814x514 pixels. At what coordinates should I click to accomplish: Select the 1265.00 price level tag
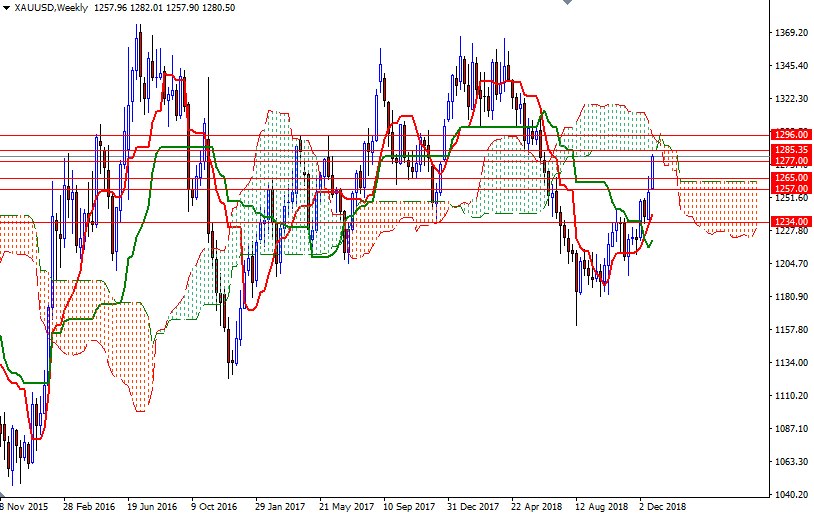790,178
